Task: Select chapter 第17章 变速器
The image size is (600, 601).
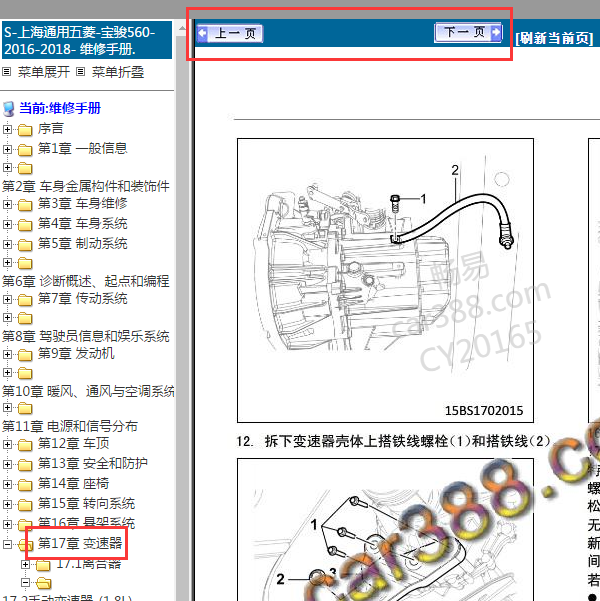Action: tap(80, 543)
